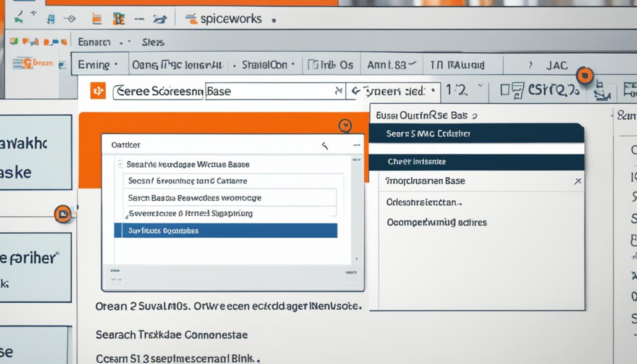637x364 pixels.
Task: Close the Tmorjclruanen Base row with its X
Action: pos(578,181)
